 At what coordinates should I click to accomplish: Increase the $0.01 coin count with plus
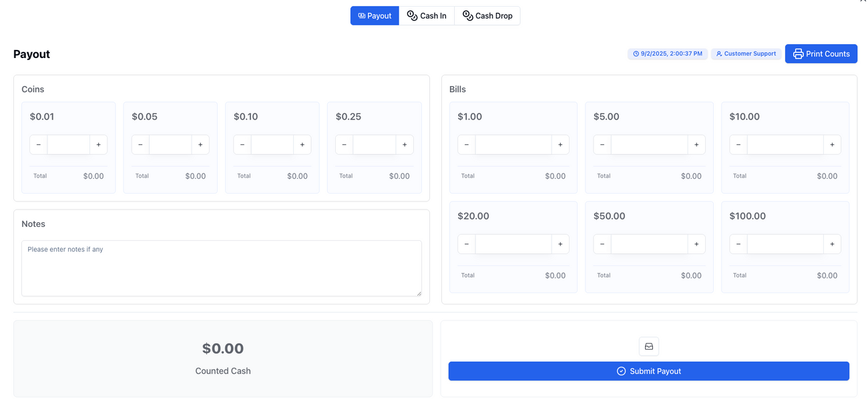pos(98,145)
